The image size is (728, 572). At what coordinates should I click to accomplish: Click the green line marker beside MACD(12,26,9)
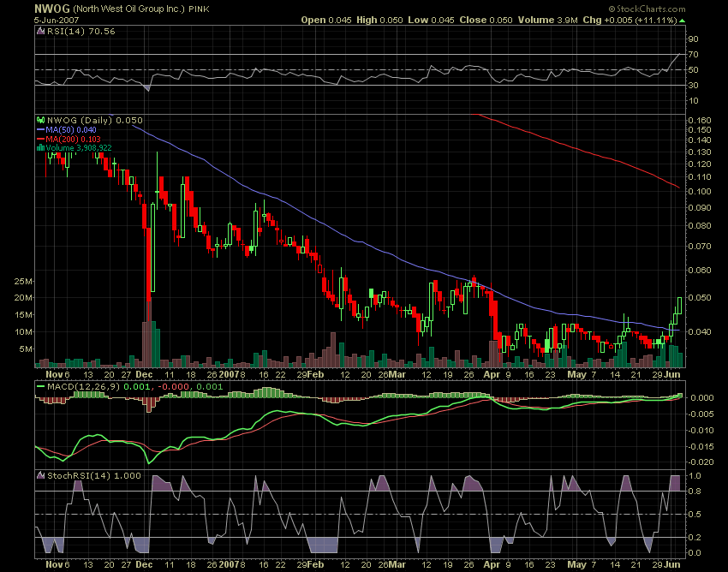point(41,386)
